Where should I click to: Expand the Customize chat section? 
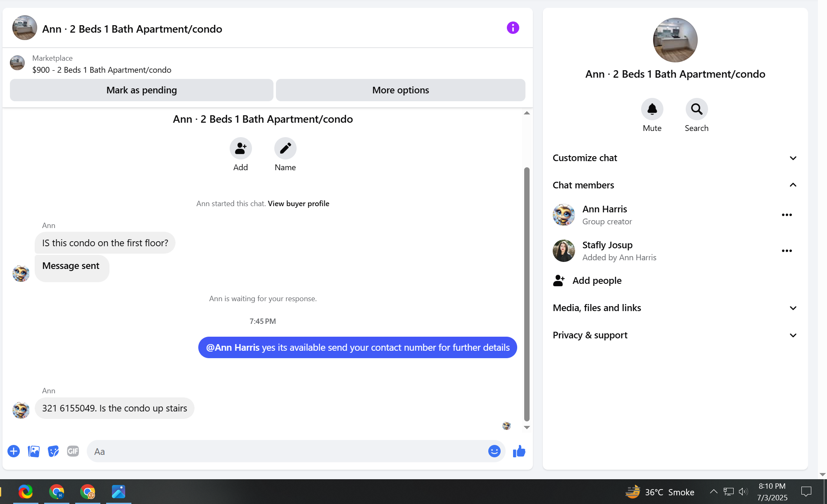[793, 158]
